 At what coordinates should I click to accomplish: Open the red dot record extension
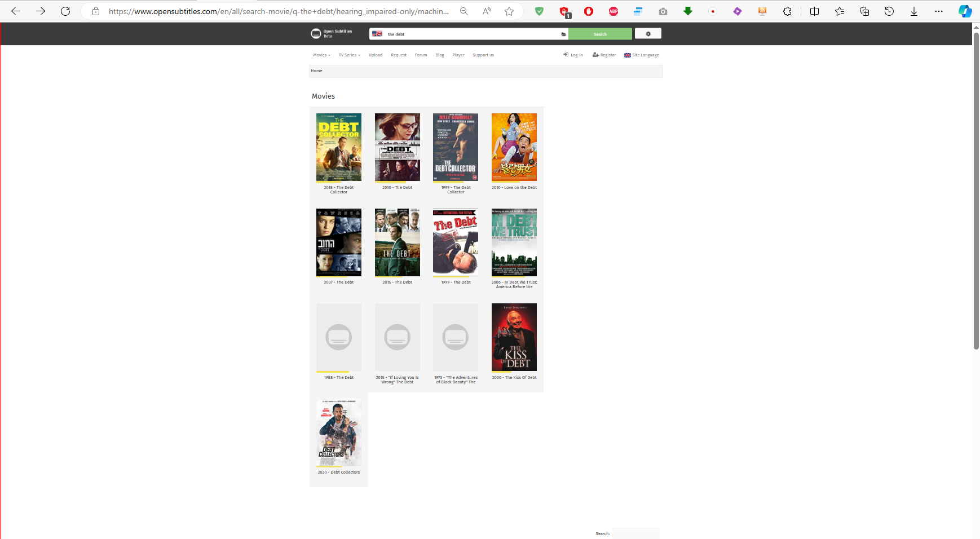click(x=713, y=11)
